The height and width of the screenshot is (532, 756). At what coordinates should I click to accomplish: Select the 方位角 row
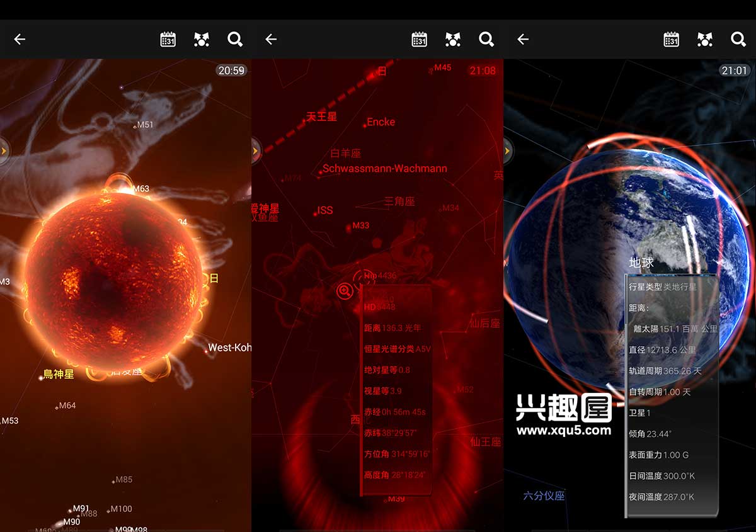click(x=397, y=454)
